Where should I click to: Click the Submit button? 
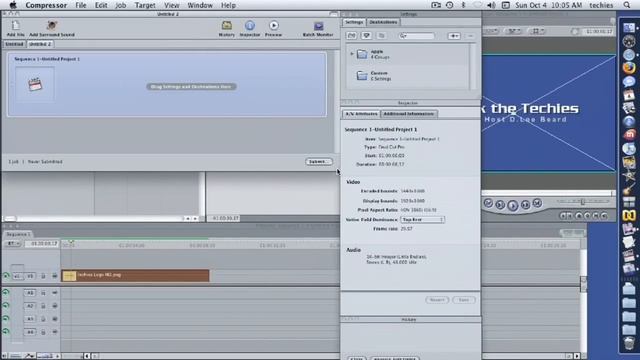(x=319, y=162)
